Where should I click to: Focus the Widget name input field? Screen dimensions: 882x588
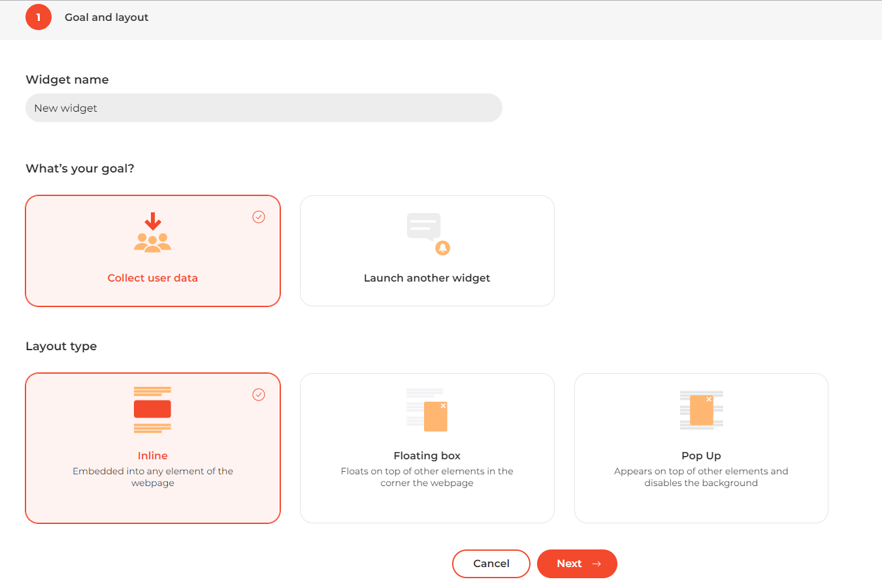(x=264, y=108)
